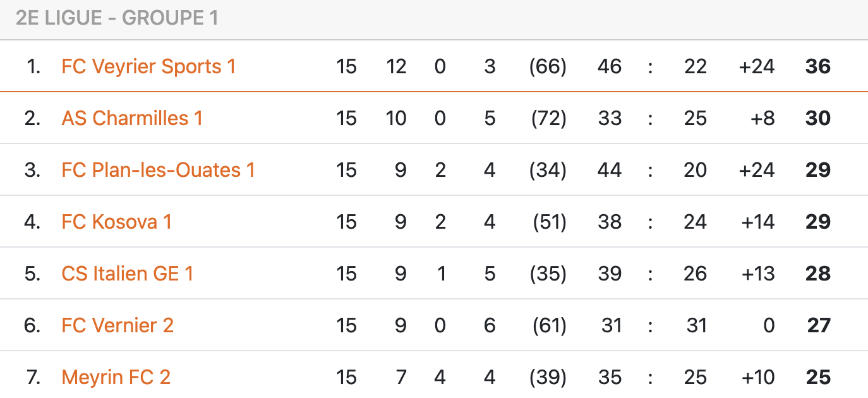Select the FC Kosova 1 link
Viewport: 868px width, 398px height.
[116, 222]
